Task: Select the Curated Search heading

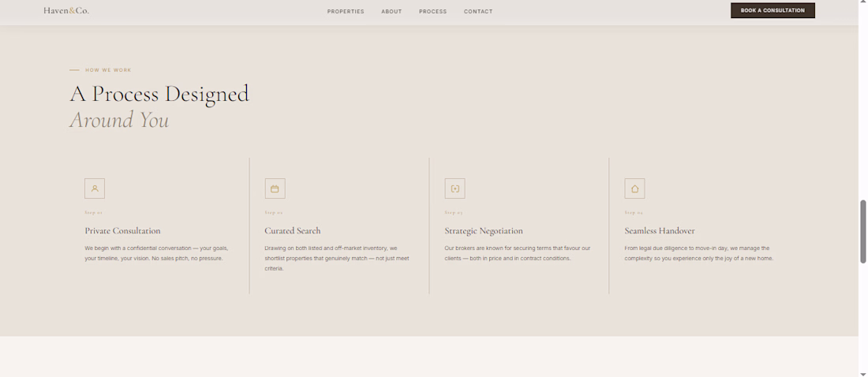Action: coord(292,231)
